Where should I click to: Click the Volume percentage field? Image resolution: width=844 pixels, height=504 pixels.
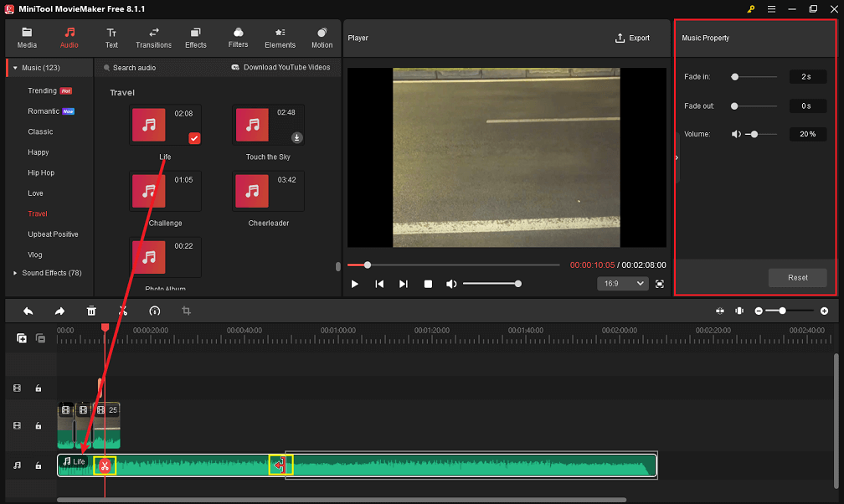[807, 134]
